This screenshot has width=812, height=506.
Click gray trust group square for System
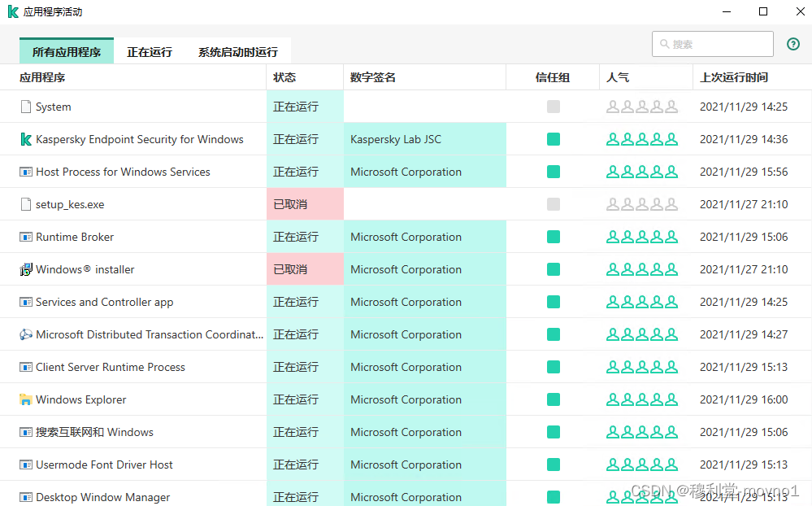pyautogui.click(x=553, y=107)
